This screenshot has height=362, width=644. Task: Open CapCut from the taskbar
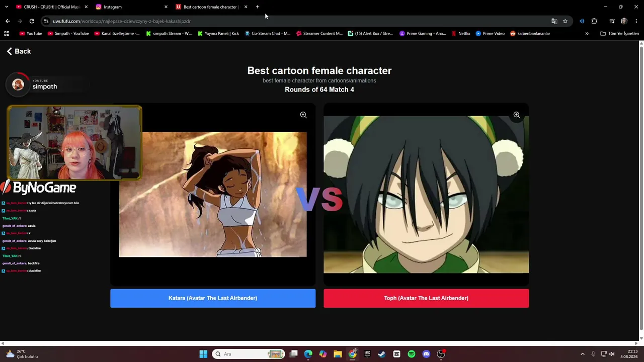click(396, 354)
